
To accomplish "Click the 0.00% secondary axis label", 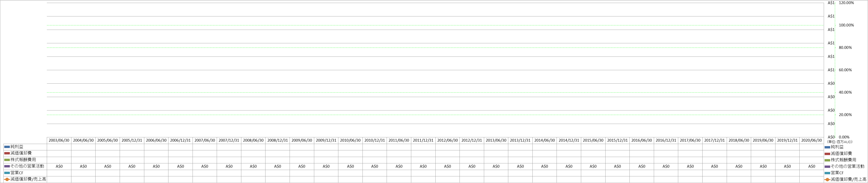I will pyautogui.click(x=844, y=137).
